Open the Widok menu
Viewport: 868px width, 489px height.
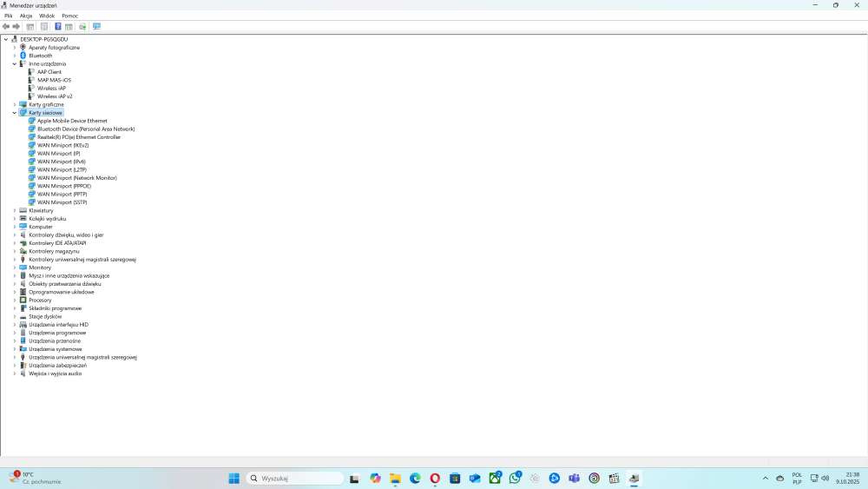(47, 16)
